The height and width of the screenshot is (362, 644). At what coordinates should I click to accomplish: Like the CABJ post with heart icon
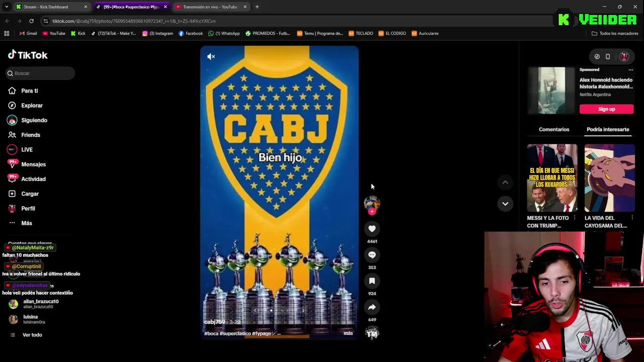tap(372, 229)
